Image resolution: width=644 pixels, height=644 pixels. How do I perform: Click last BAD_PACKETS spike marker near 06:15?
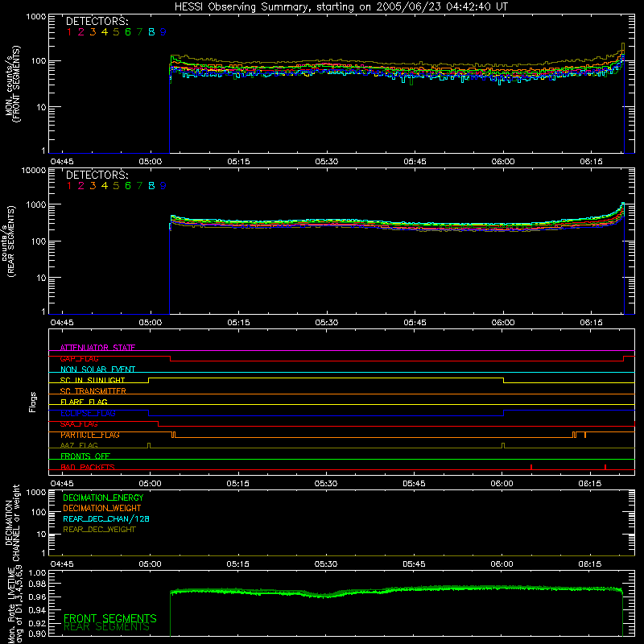[x=605, y=467]
